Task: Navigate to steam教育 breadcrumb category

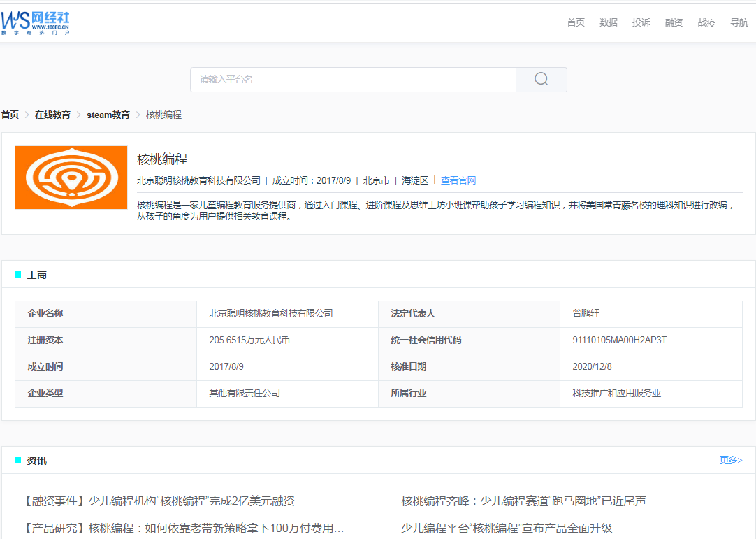Action: [x=108, y=115]
